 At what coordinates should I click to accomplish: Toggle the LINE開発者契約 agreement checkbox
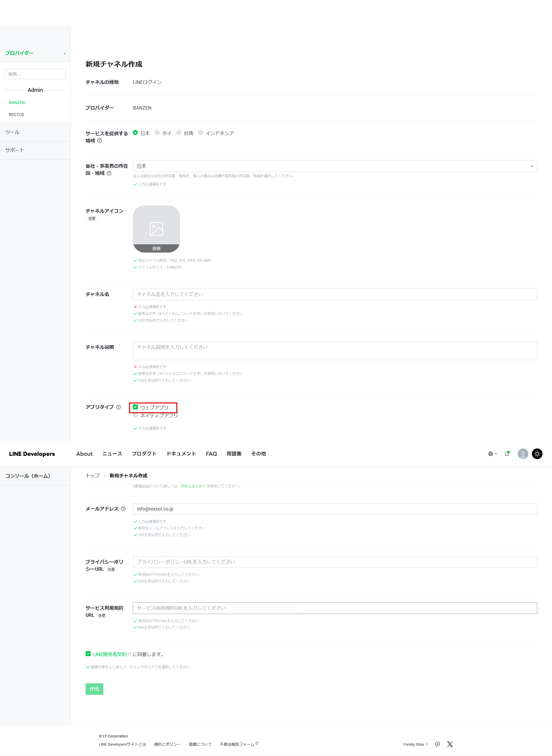[88, 654]
